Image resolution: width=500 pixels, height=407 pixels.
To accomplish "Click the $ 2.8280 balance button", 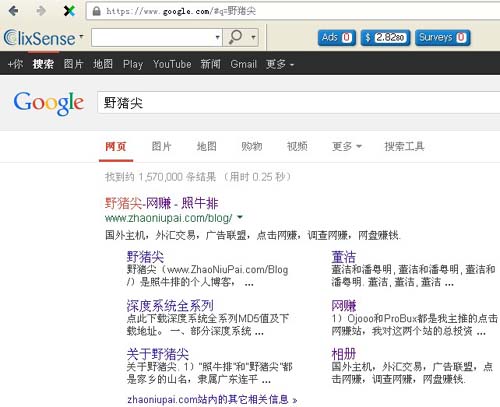I will click(385, 37).
